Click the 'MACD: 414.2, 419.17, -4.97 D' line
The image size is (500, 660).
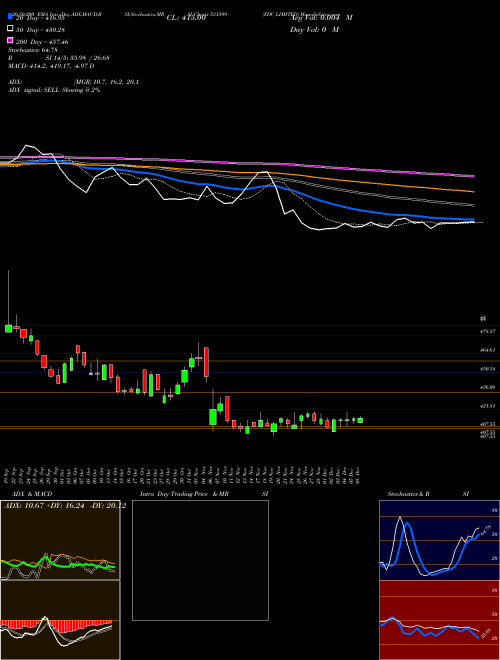[x=51, y=66]
